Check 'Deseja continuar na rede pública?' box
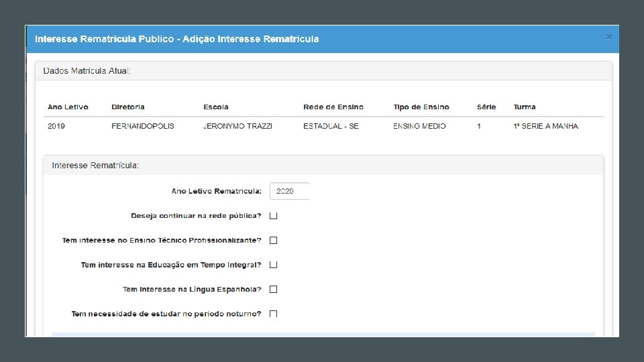644x362 pixels. coord(273,216)
